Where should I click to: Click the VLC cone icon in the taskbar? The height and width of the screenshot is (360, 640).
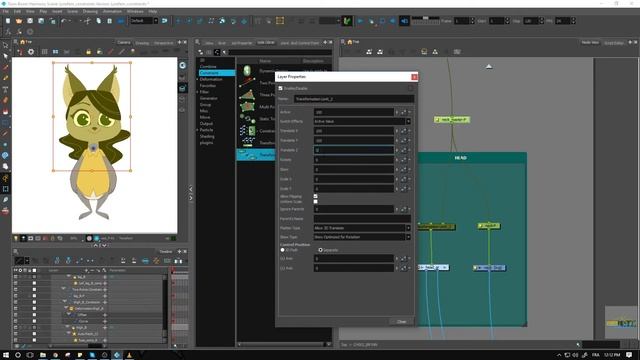click(x=129, y=355)
